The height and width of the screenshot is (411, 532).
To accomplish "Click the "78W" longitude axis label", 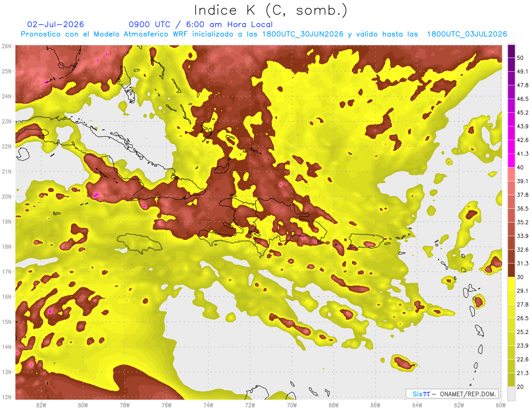I will pos(125,405).
